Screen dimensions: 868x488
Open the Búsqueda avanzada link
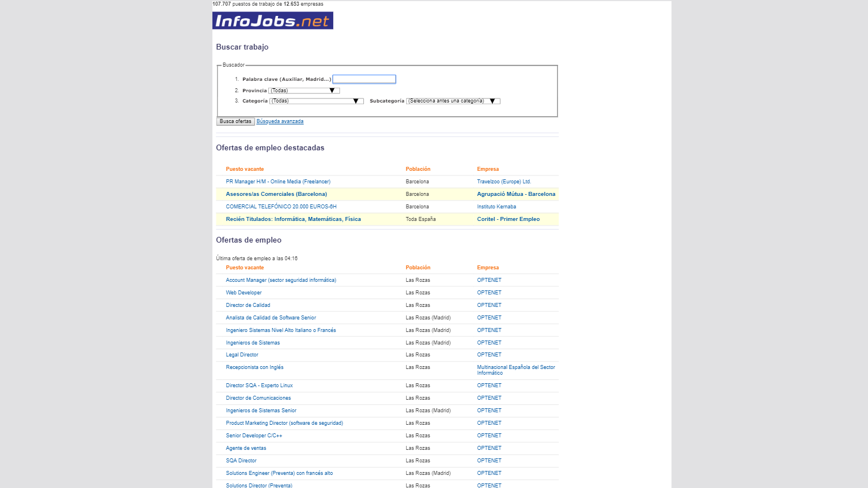tap(280, 121)
